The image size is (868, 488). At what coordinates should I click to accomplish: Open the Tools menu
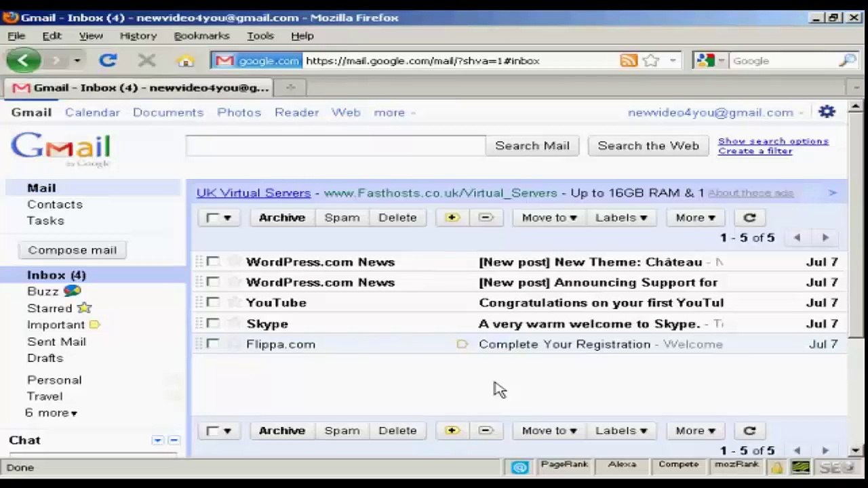click(x=260, y=36)
